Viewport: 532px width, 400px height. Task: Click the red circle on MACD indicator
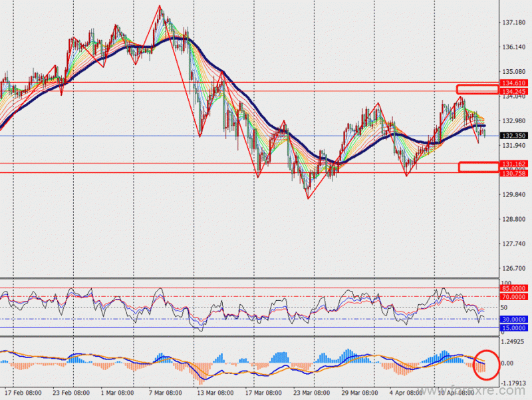pyautogui.click(x=487, y=365)
